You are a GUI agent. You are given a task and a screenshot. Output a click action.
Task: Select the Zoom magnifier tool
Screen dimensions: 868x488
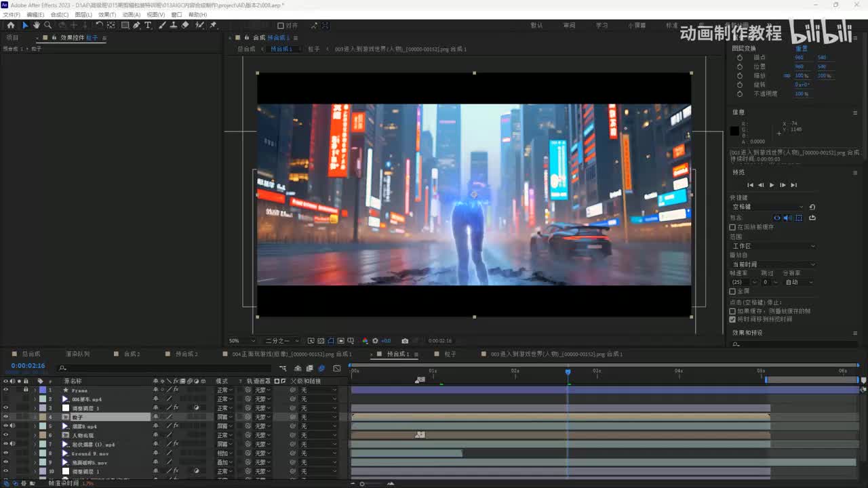click(x=47, y=25)
